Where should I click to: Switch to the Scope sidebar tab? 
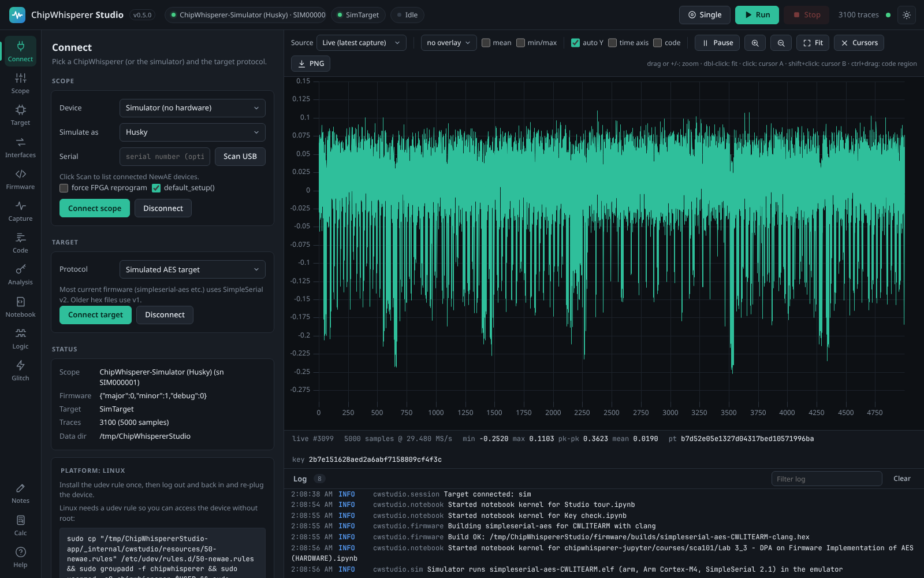coord(20,83)
